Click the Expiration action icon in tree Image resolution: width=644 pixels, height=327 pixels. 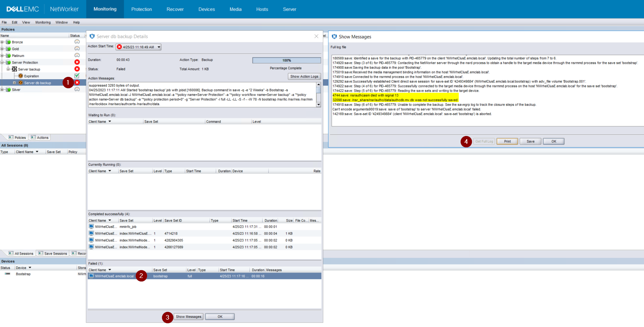click(x=20, y=76)
